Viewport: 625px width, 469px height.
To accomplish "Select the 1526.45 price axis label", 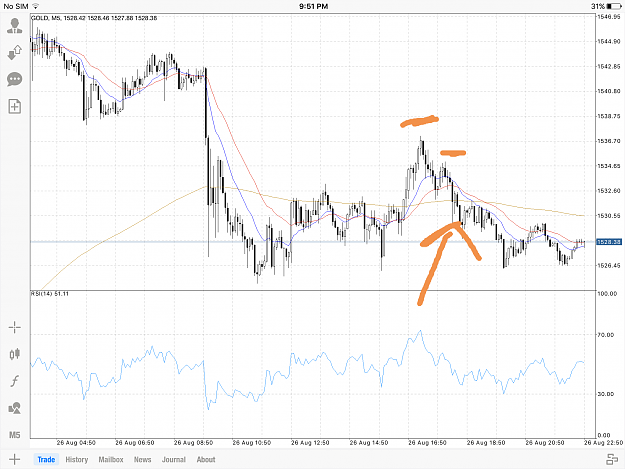I will (609, 265).
